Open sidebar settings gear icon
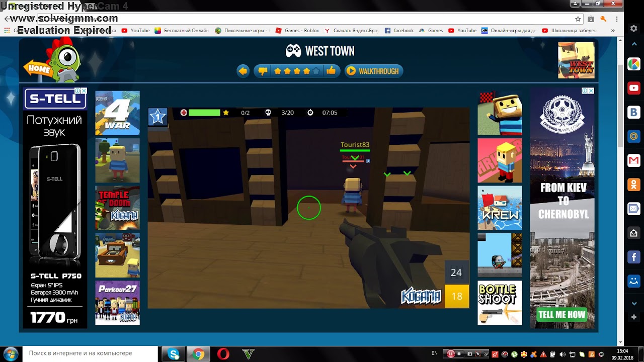644x362 pixels. coord(634,29)
